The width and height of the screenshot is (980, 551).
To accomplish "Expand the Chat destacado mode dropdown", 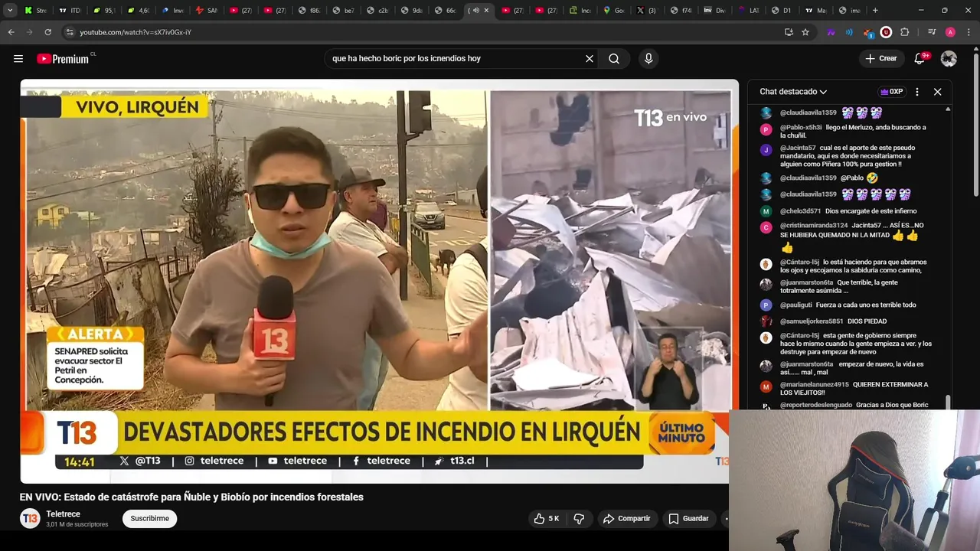I will click(x=793, y=92).
